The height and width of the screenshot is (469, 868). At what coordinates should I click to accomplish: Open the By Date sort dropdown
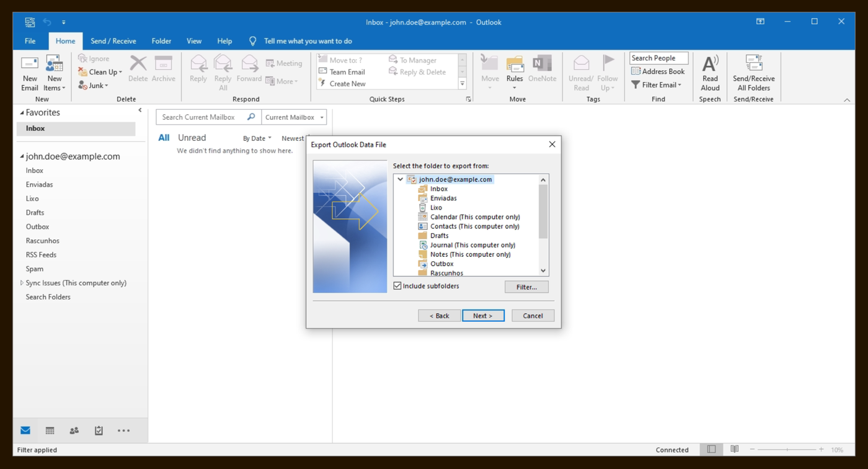[257, 138]
